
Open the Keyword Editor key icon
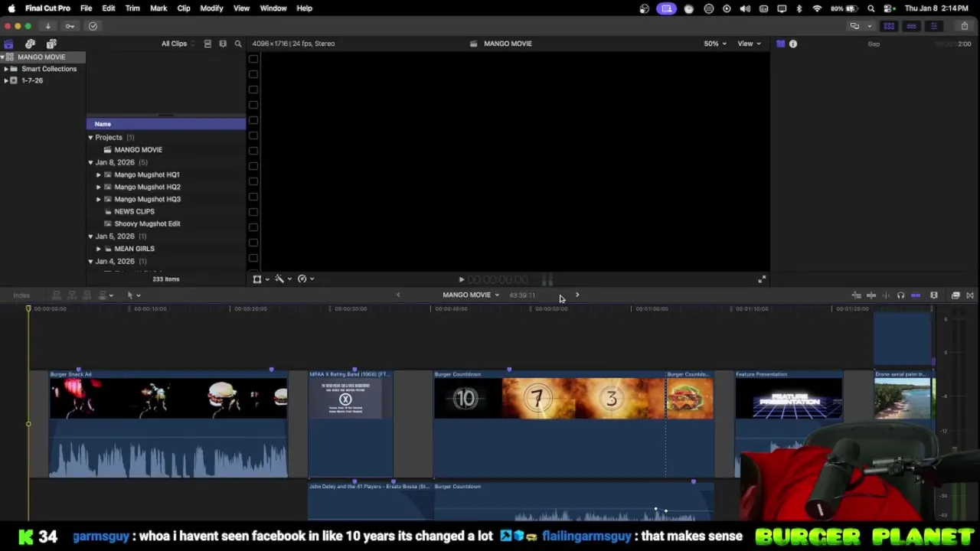(70, 26)
